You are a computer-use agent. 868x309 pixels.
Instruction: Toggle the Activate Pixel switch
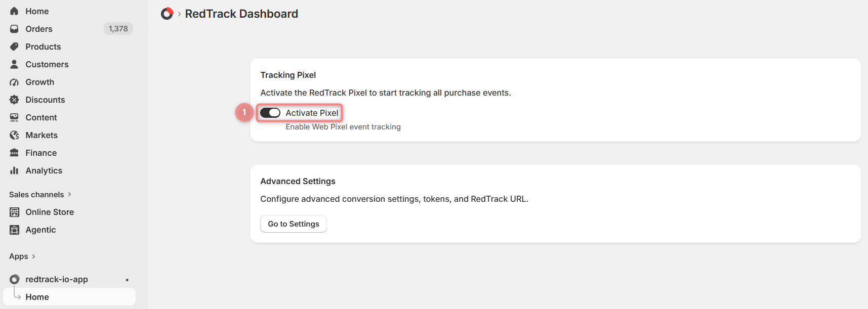coord(270,113)
